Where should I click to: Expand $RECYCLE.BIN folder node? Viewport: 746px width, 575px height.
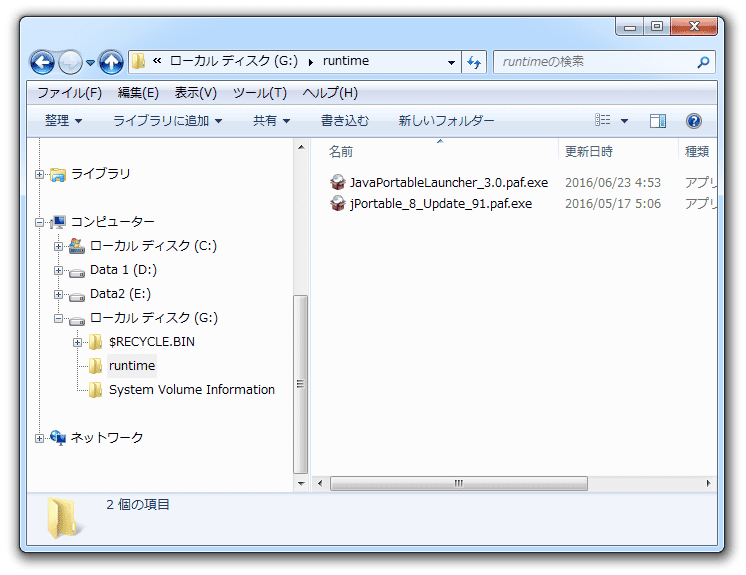(78, 342)
